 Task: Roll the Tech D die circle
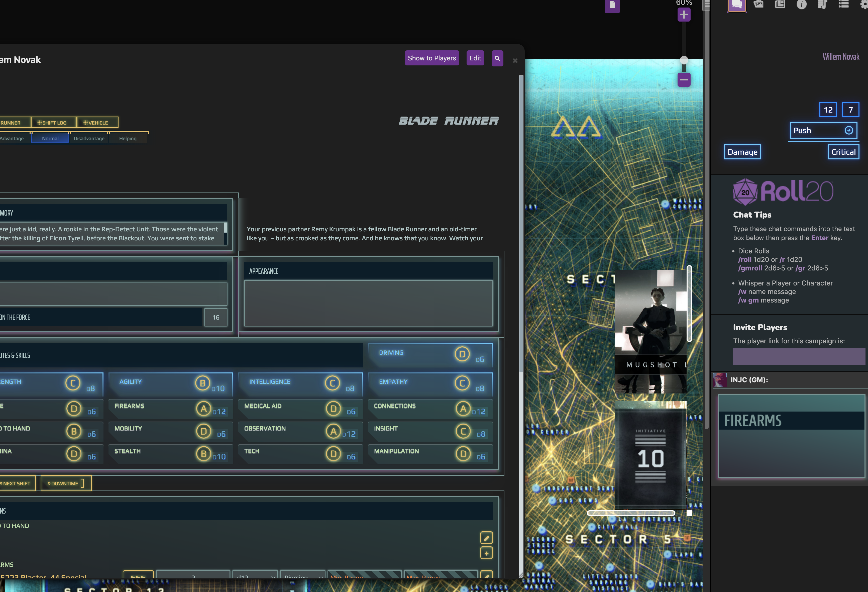pos(333,454)
